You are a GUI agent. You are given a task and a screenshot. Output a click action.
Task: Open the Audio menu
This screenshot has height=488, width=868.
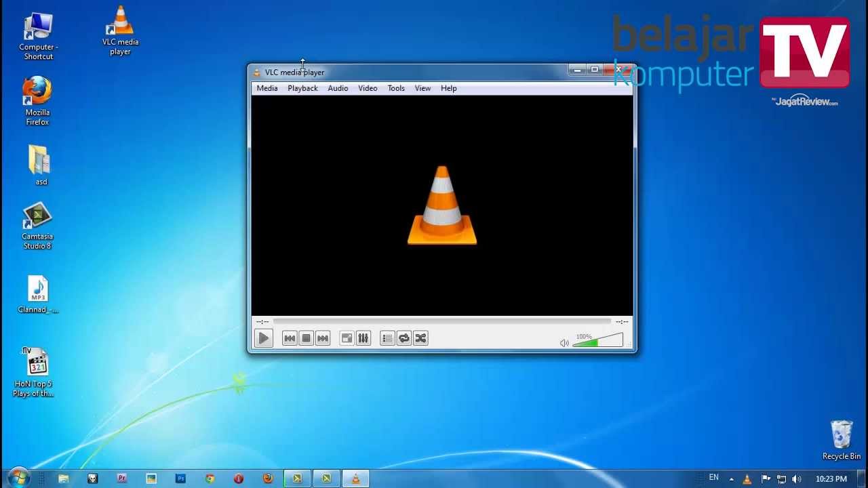(338, 88)
